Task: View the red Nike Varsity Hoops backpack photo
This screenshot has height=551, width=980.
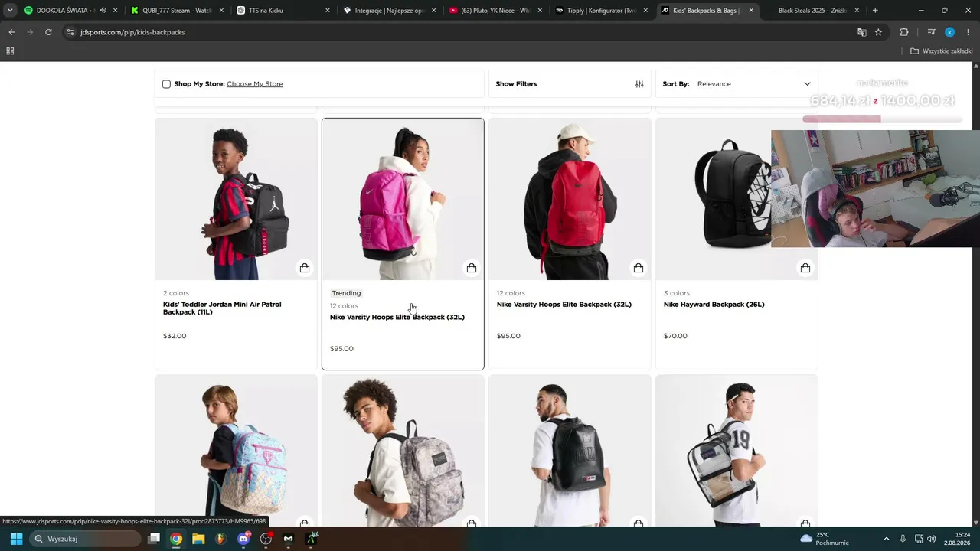Action: (x=570, y=199)
